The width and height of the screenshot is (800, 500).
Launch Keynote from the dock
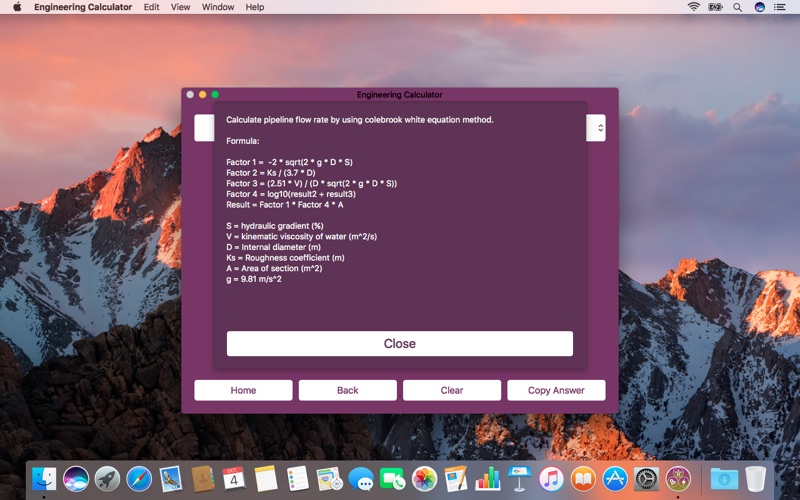tap(519, 479)
